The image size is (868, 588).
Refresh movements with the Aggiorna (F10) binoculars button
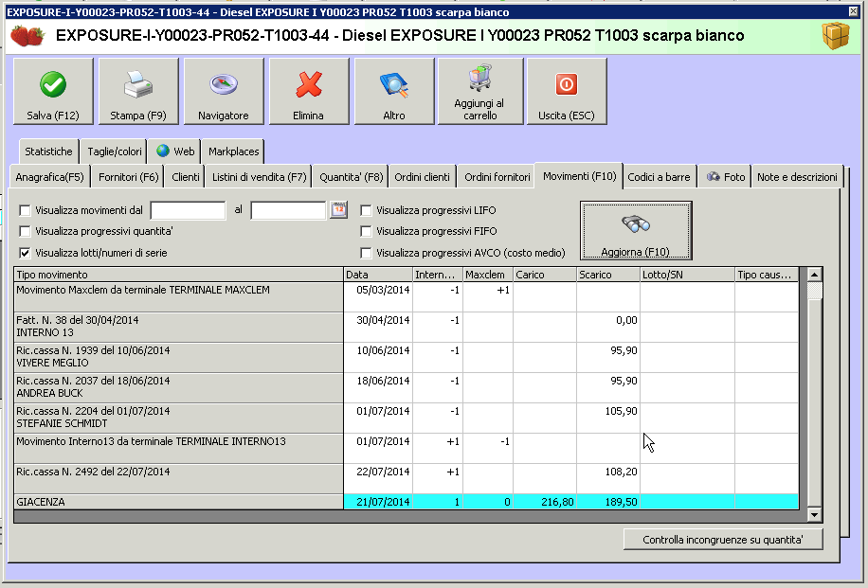pos(636,230)
